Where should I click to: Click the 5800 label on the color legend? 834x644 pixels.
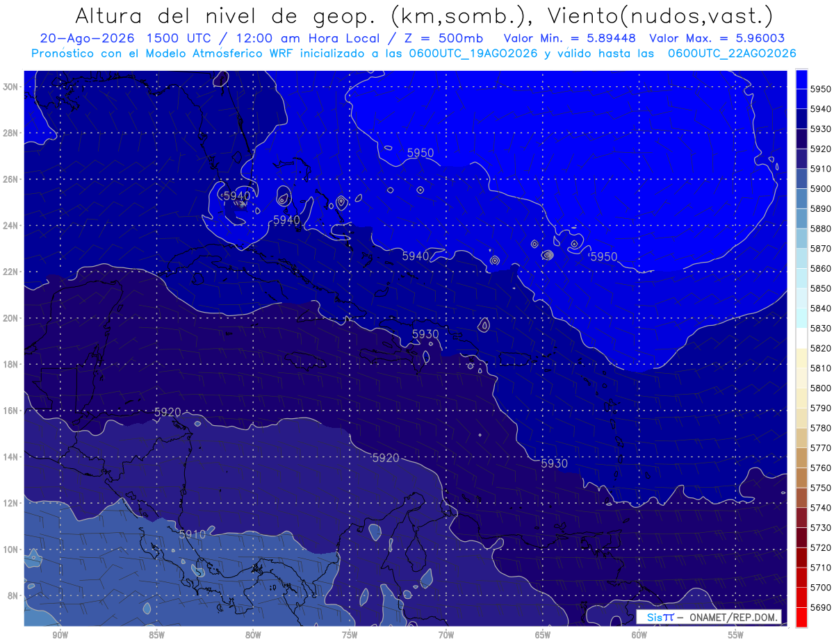[x=820, y=388]
